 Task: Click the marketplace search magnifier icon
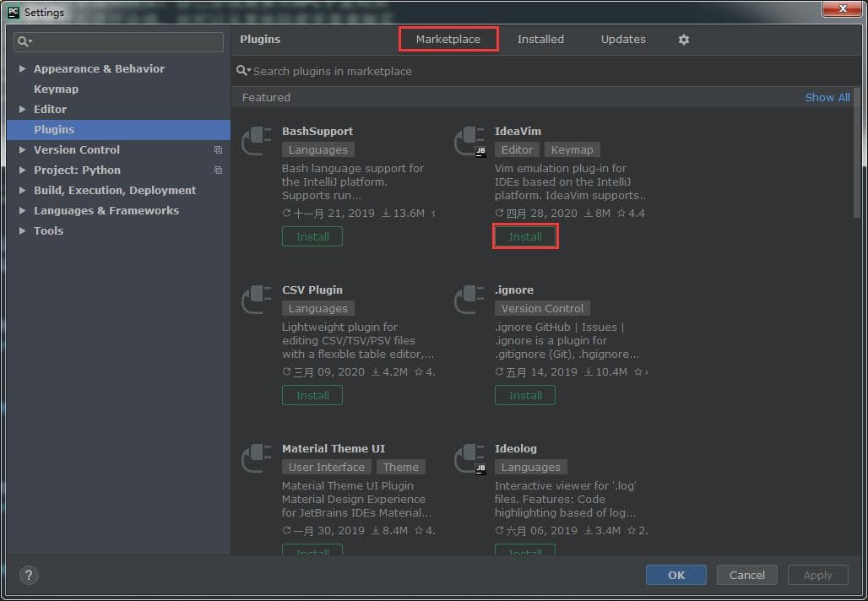tap(243, 71)
